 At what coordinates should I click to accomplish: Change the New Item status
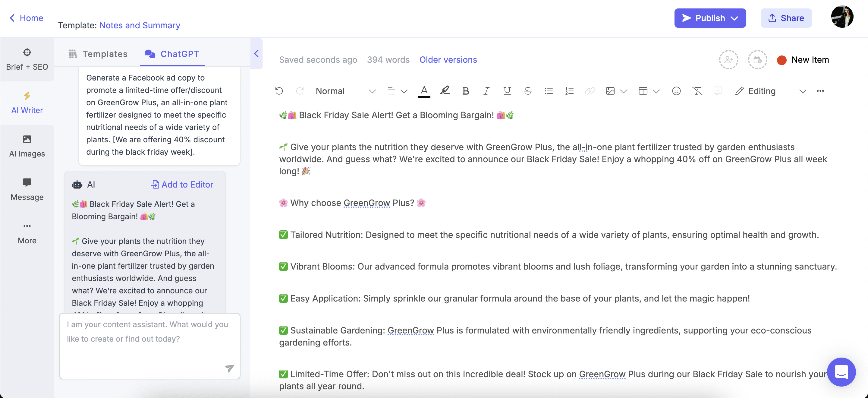click(x=803, y=60)
